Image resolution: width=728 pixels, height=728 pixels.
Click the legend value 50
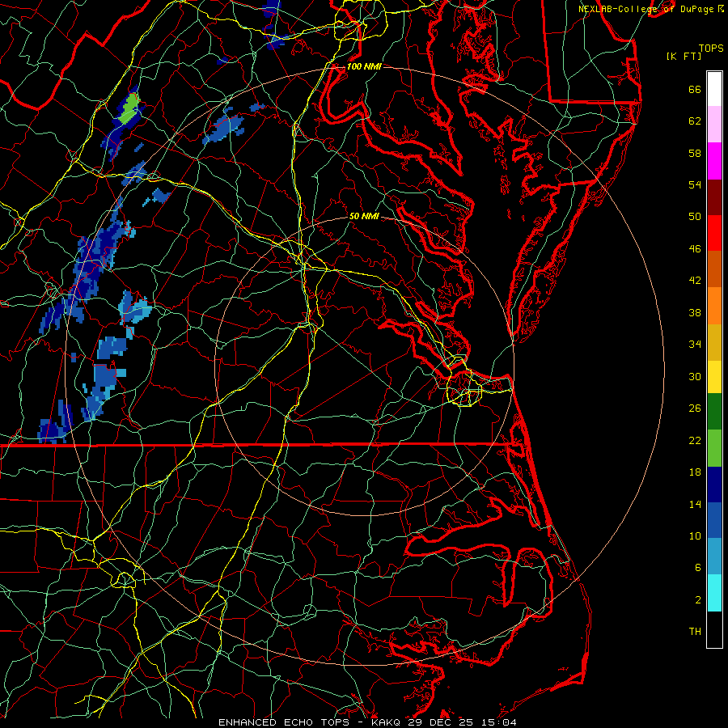(695, 217)
